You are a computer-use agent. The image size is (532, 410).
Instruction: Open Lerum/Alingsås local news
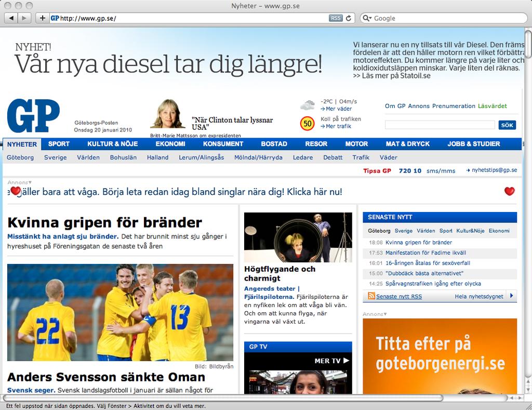[x=202, y=157]
